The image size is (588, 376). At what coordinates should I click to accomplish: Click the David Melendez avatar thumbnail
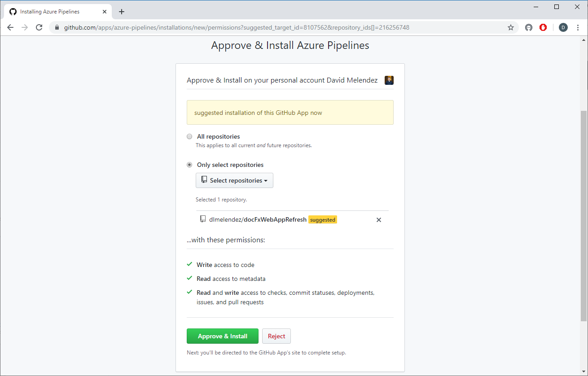click(389, 80)
